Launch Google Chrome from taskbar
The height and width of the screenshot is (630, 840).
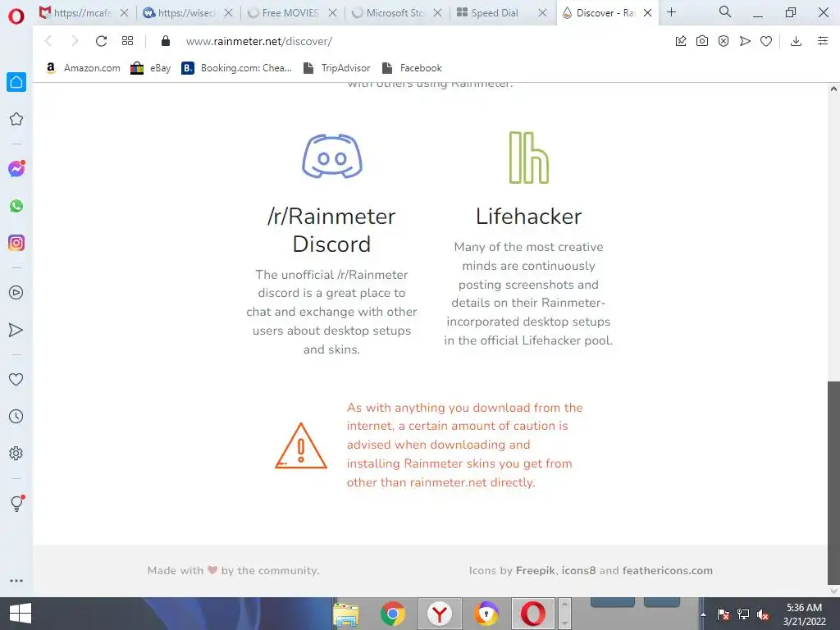[393, 614]
